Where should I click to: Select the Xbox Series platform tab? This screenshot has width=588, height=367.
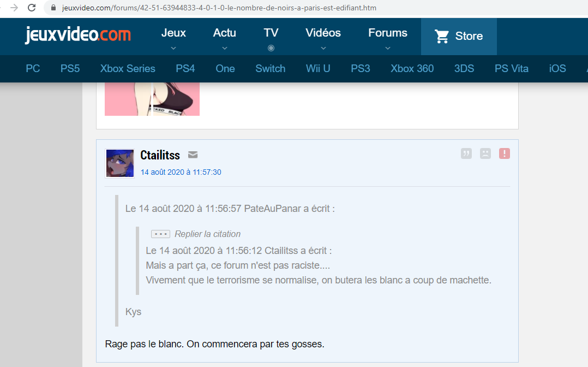pyautogui.click(x=128, y=68)
